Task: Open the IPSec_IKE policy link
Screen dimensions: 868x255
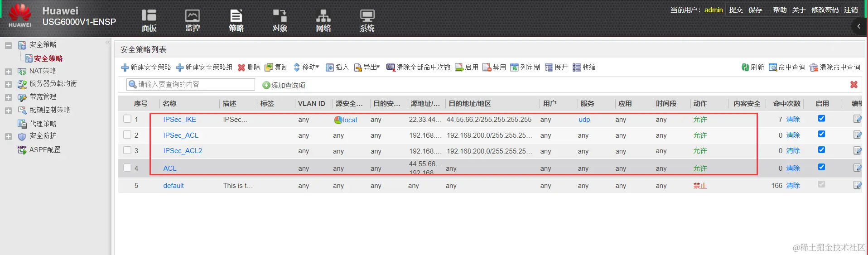Action: pyautogui.click(x=179, y=120)
